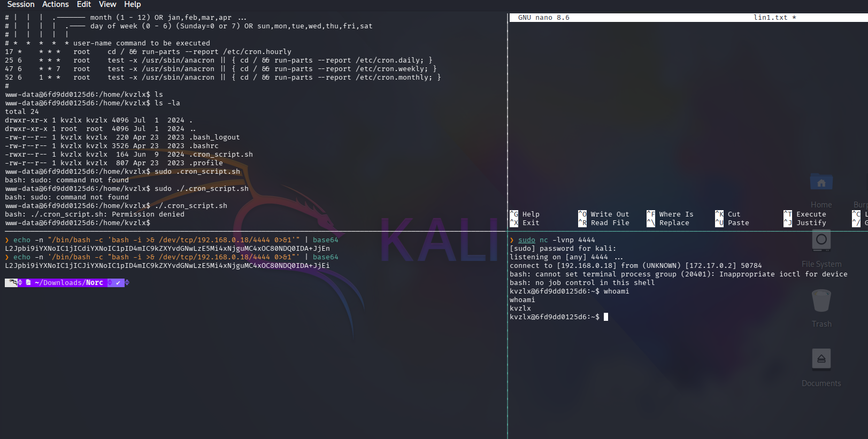Click '.cron_script.sh' in the ls -la listing
This screenshot has width=868, height=439.
(221, 155)
